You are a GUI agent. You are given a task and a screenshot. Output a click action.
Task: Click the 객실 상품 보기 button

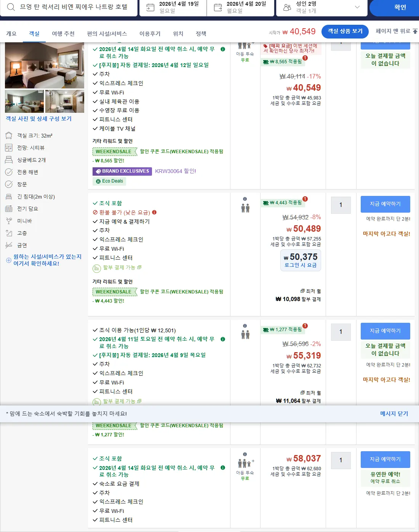[345, 31]
